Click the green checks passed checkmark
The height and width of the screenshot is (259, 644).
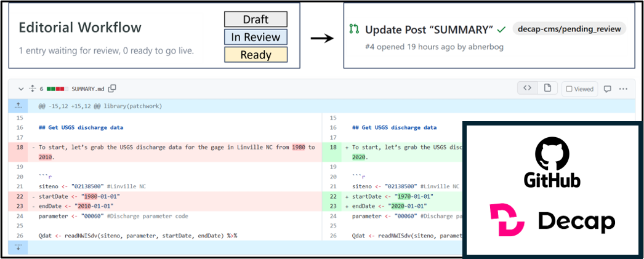point(502,29)
